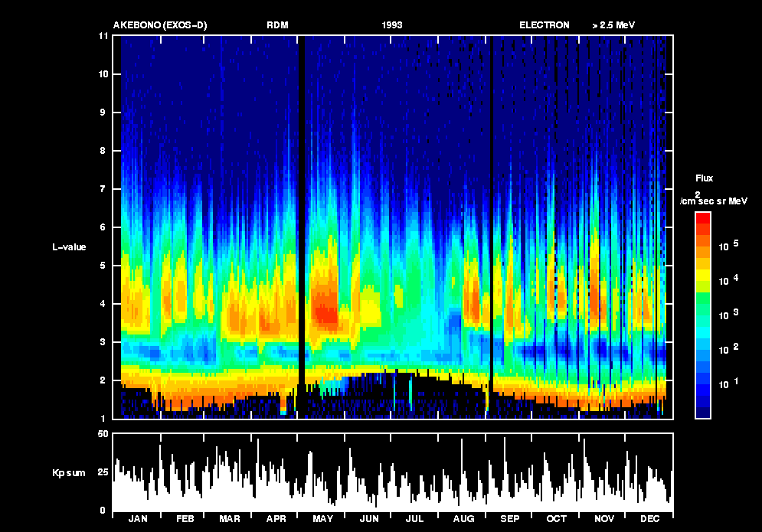Select the MAY month label
The height and width of the screenshot is (532, 762).
click(x=322, y=519)
